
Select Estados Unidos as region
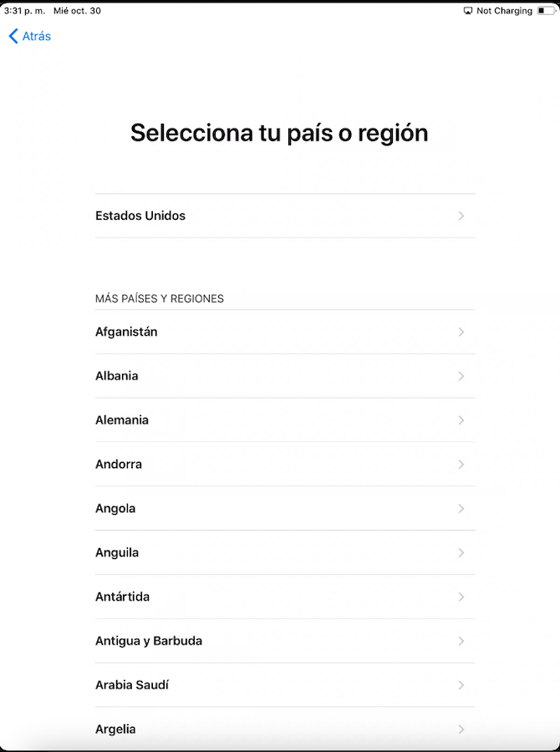[x=285, y=216]
